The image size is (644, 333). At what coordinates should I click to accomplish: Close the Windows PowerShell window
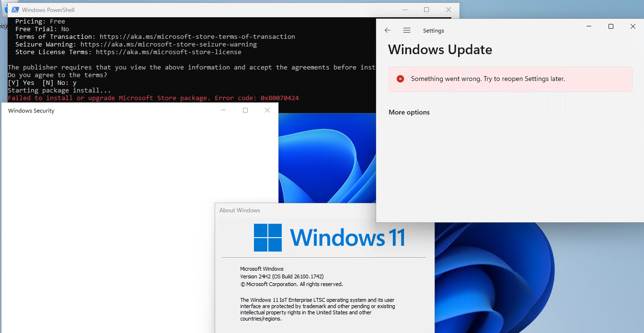pyautogui.click(x=448, y=10)
